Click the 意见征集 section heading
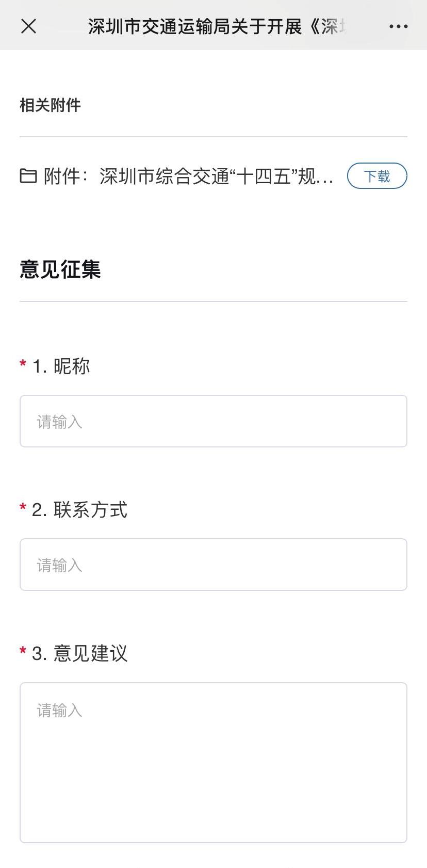The width and height of the screenshot is (427, 868). (x=60, y=269)
